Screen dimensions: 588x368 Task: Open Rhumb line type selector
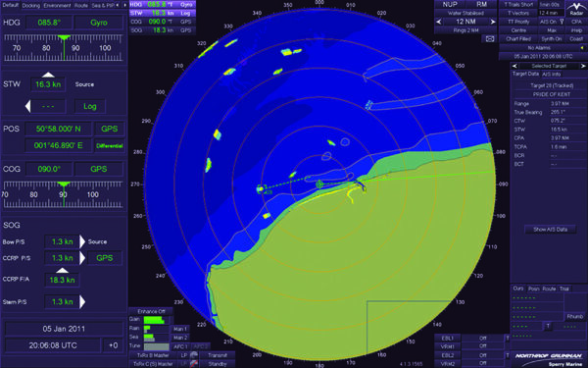[575, 317]
